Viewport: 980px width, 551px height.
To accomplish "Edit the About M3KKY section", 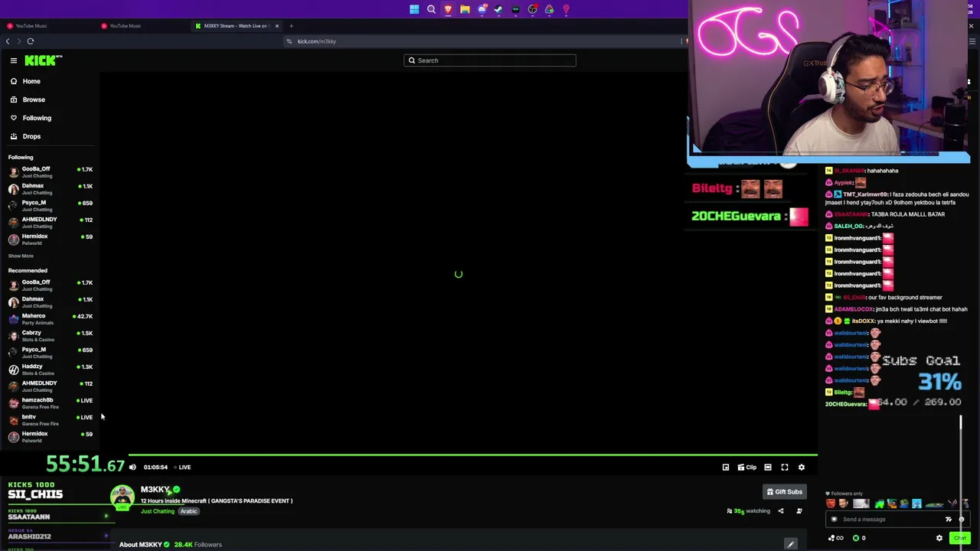I will 791,544.
